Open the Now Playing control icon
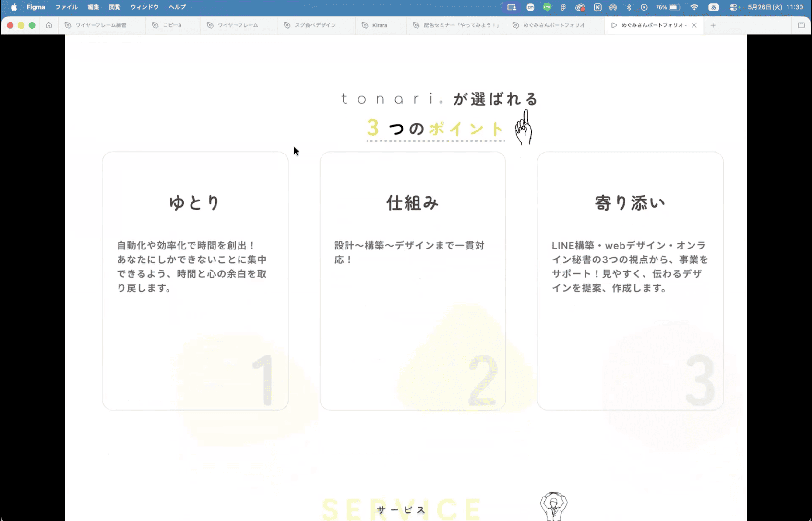812x521 pixels. tap(644, 7)
